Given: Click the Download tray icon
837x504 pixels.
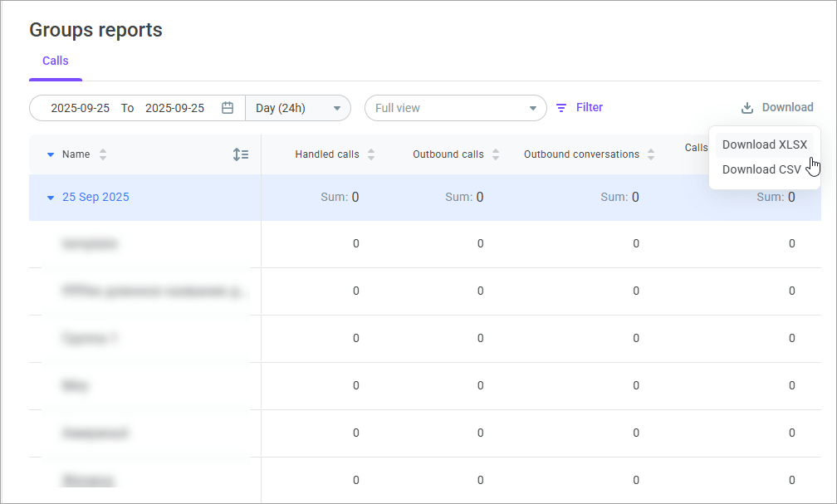Looking at the screenshot, I should coord(747,108).
